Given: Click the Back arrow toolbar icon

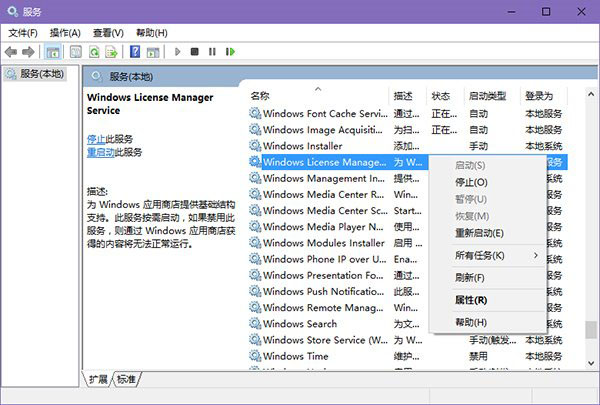Looking at the screenshot, I should tap(11, 52).
